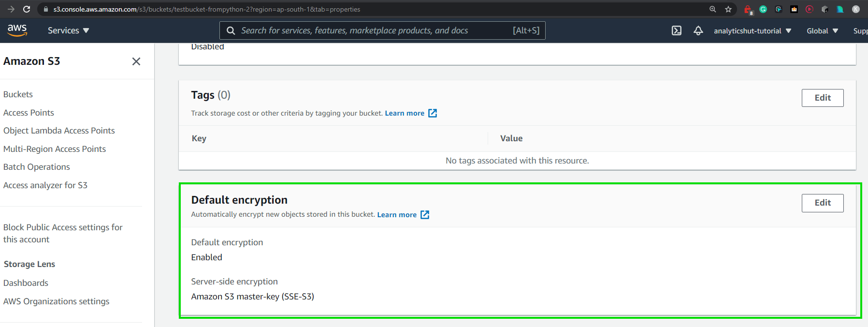Open Learn more link for Tags
The height and width of the screenshot is (327, 868).
(405, 113)
